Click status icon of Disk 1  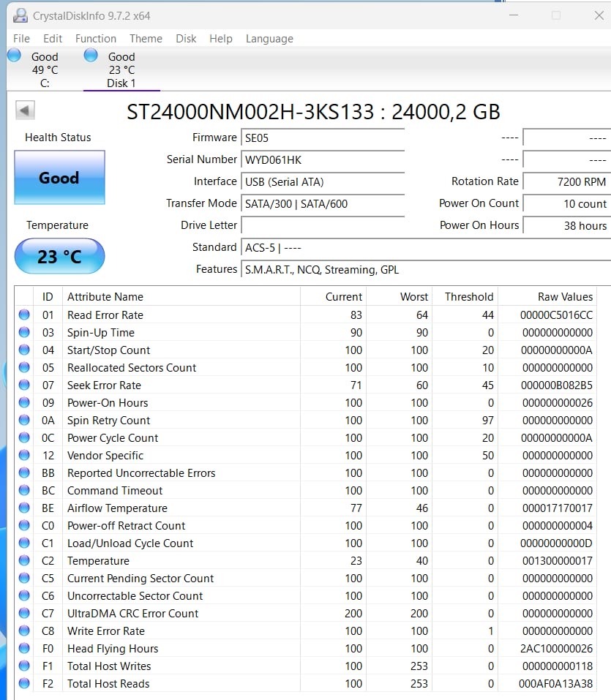(91, 56)
